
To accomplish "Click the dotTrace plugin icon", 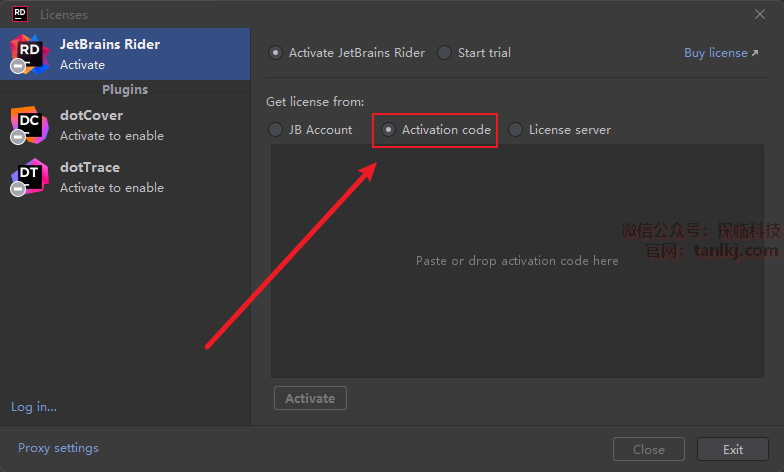I will pyautogui.click(x=29, y=177).
